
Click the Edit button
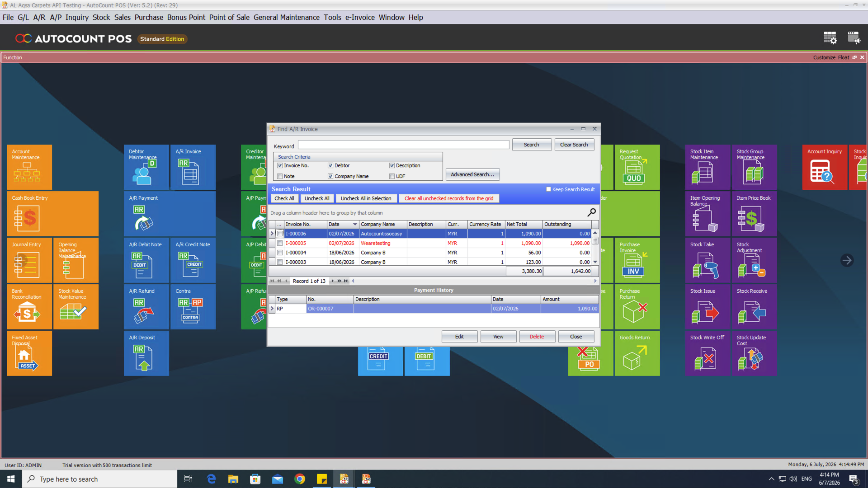tap(459, 337)
